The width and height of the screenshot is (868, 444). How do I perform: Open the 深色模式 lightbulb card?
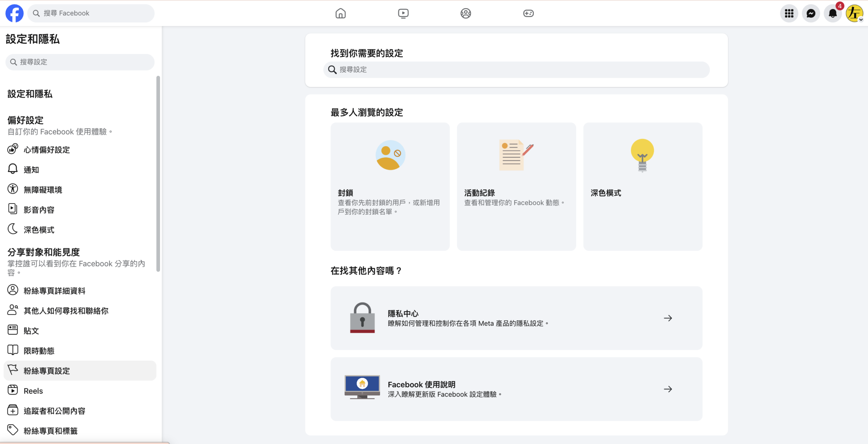[x=643, y=187]
